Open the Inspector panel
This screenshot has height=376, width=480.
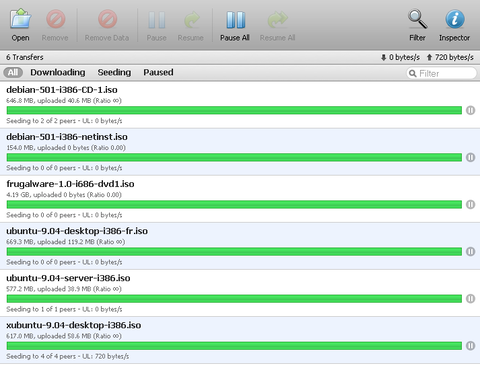pos(454,25)
